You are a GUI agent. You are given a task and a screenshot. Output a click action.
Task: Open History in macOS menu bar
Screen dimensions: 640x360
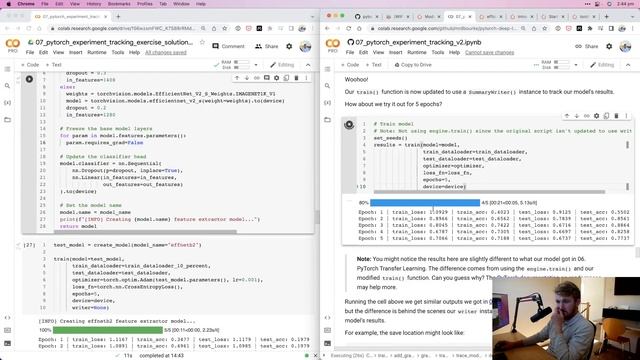tap(93, 4)
